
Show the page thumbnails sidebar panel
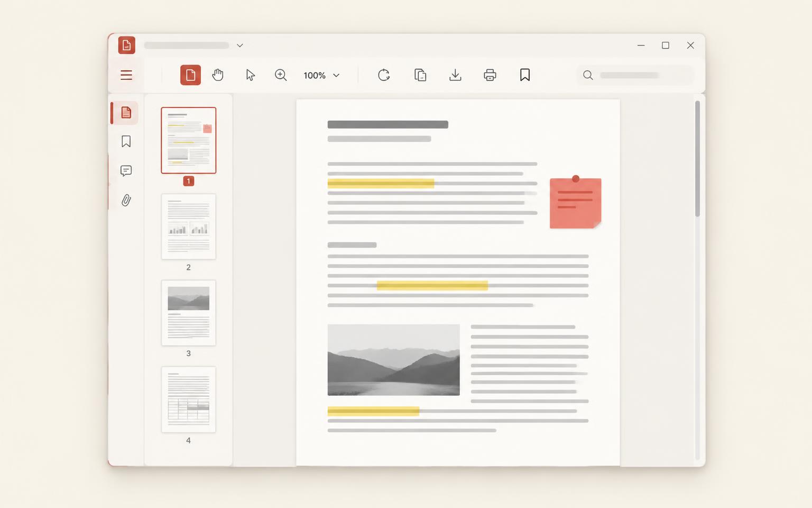pos(126,113)
